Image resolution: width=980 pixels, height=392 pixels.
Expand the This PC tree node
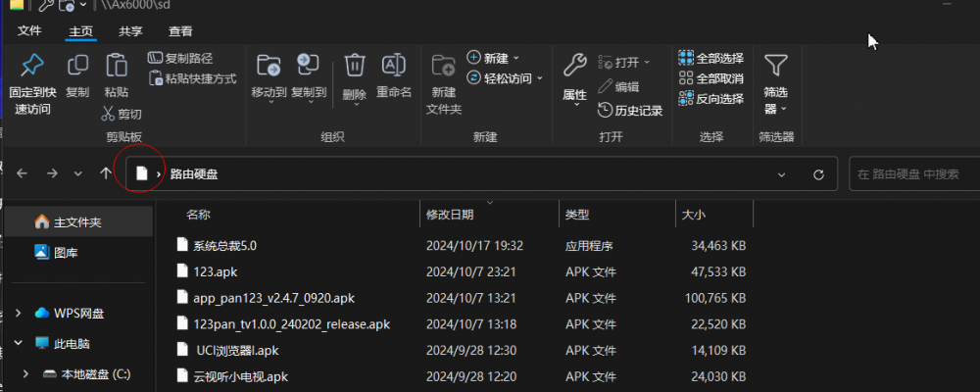tap(20, 344)
